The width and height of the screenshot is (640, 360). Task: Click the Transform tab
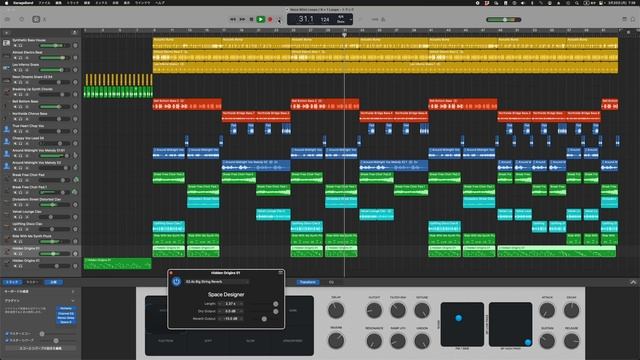tap(308, 282)
